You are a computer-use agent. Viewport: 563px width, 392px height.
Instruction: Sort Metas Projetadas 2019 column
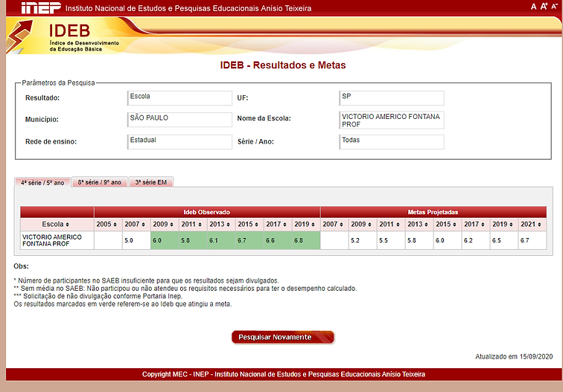[x=512, y=225]
